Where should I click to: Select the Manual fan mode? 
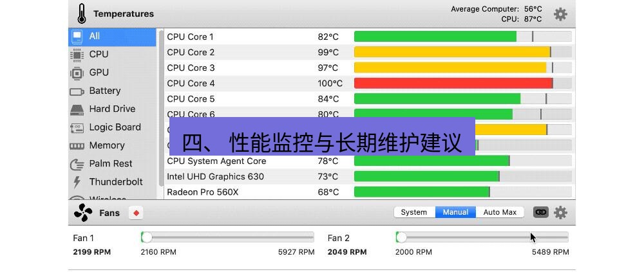point(455,212)
